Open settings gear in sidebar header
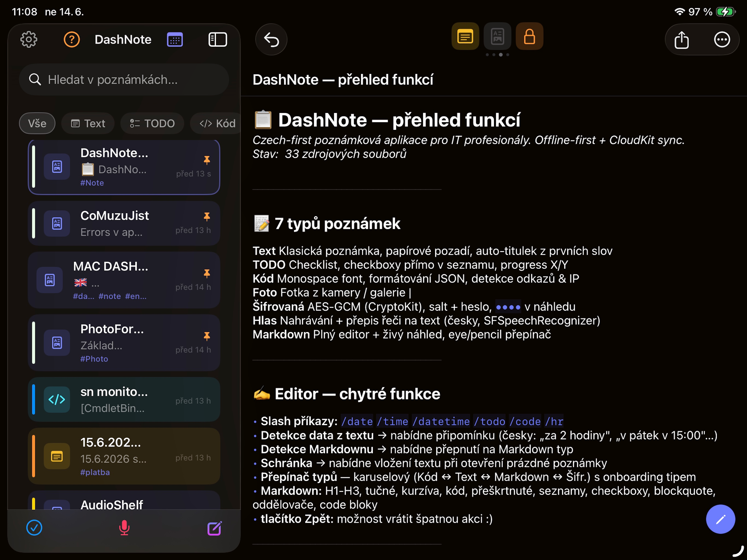Screen dimensions: 747x560 click(29, 40)
